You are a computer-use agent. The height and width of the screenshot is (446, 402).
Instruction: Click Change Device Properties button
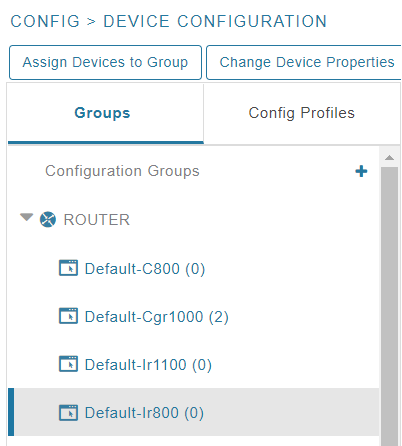[x=304, y=62]
